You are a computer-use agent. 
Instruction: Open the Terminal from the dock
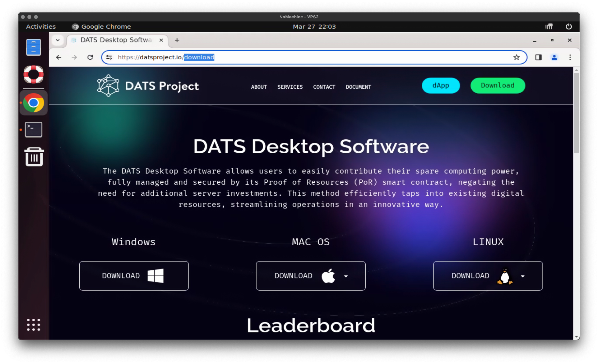point(34,130)
